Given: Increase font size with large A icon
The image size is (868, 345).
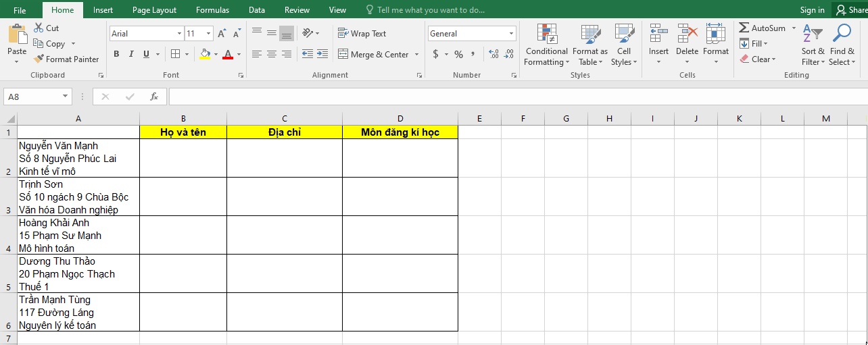Looking at the screenshot, I should 222,33.
